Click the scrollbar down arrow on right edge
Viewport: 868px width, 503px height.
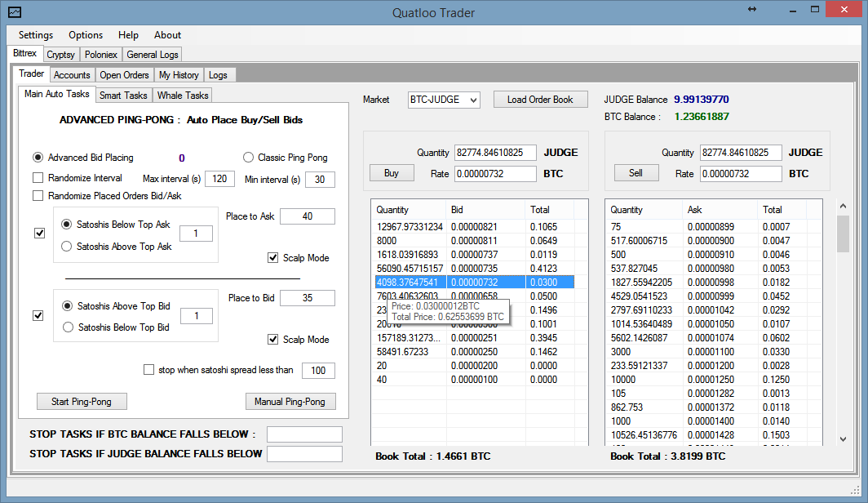(x=844, y=438)
